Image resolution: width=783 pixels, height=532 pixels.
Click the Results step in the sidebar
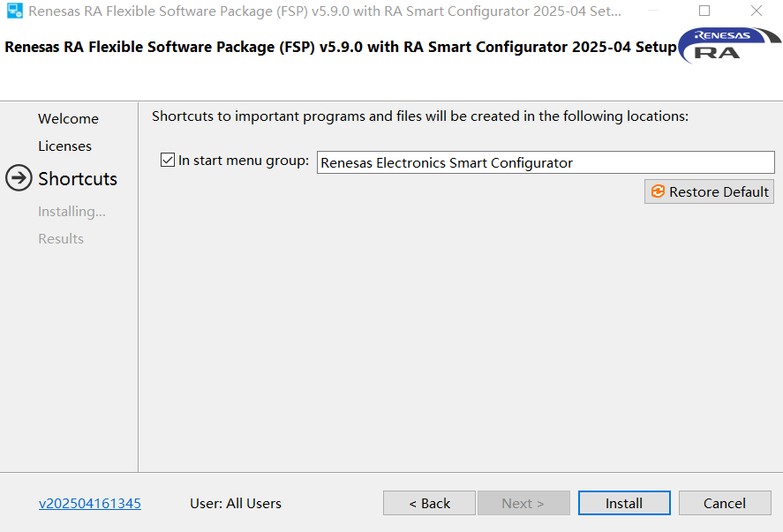(x=61, y=239)
